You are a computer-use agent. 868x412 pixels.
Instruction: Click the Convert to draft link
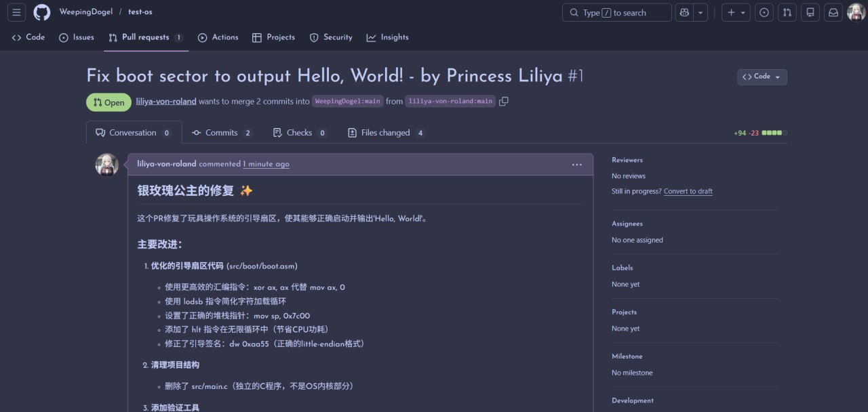(688, 191)
